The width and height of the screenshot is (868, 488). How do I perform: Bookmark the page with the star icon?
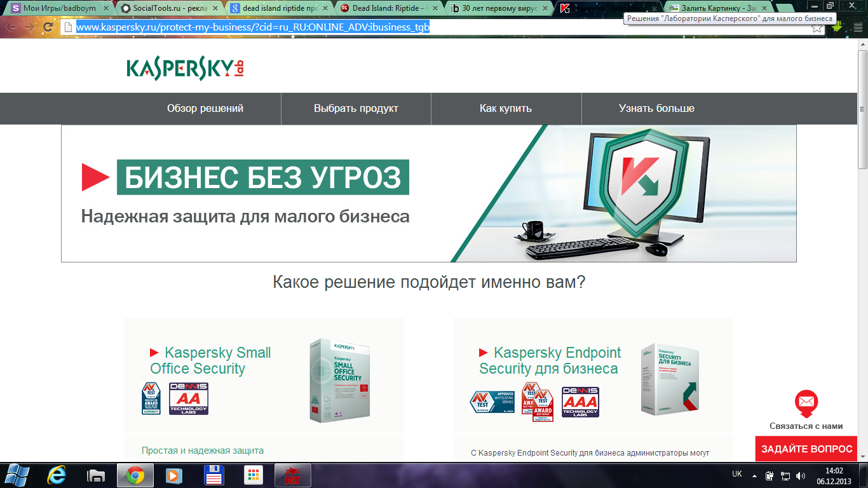(817, 28)
